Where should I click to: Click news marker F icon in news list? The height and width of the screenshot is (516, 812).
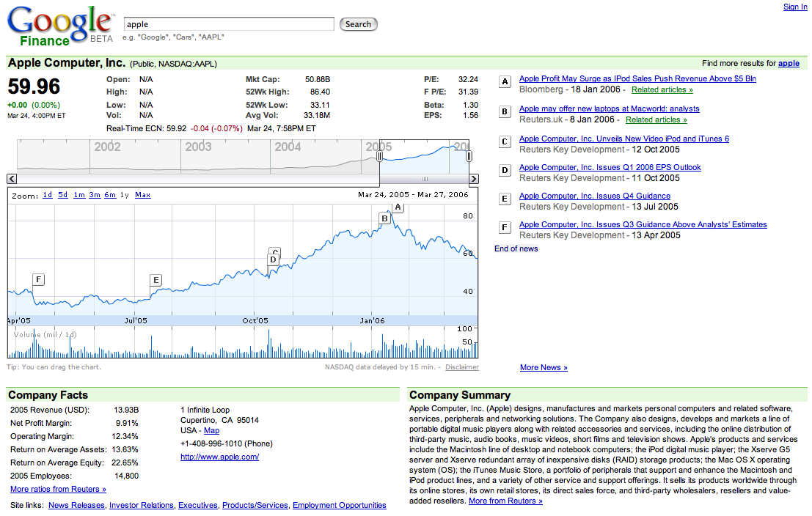coord(505,227)
